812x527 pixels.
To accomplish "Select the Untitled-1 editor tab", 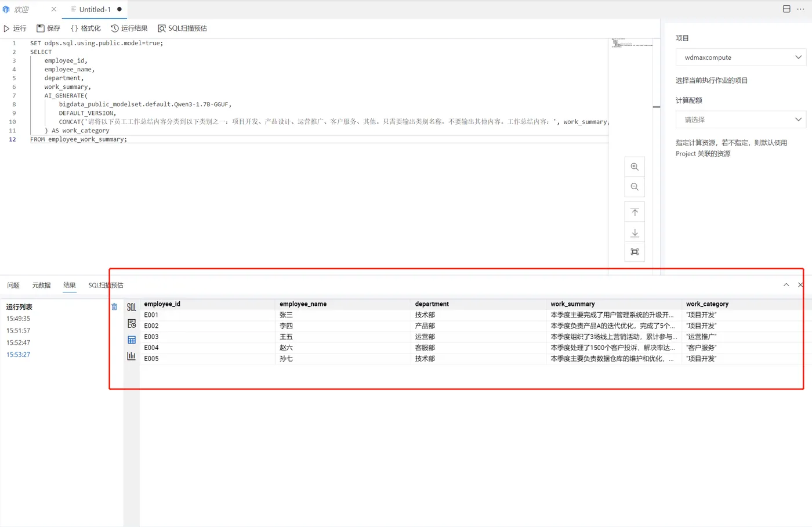I will 95,9.
